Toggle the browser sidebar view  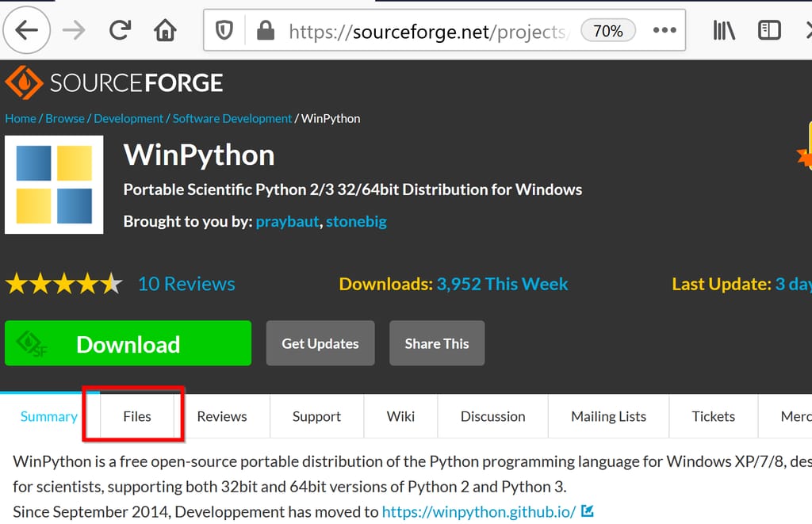click(768, 29)
